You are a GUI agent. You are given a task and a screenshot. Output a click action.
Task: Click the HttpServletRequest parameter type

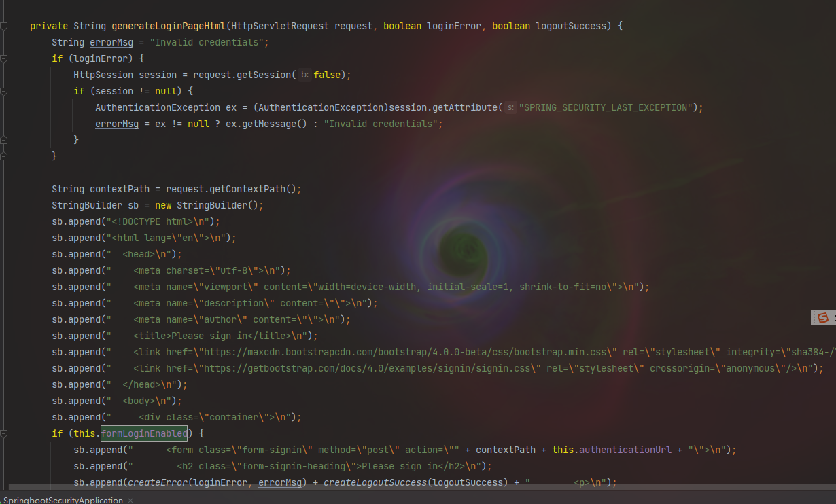(280, 26)
